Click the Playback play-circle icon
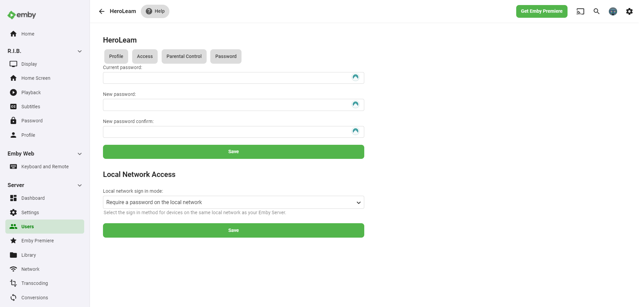The width and height of the screenshot is (644, 307). point(13,93)
